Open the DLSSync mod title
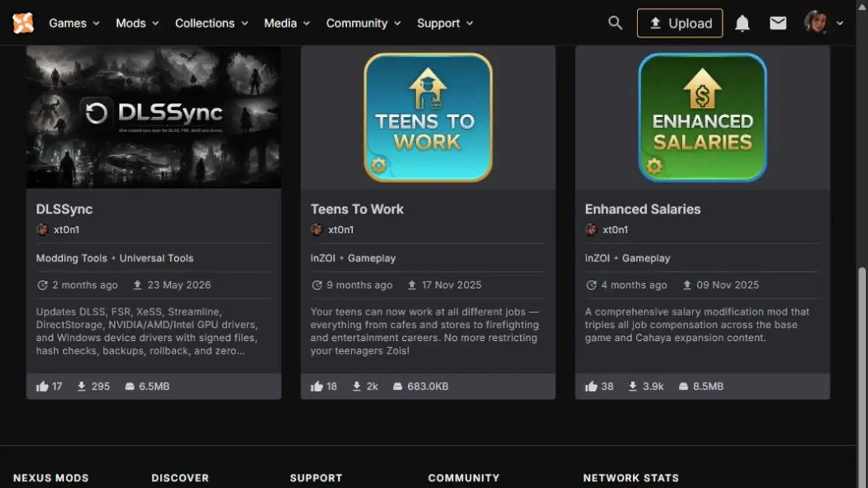 click(64, 209)
